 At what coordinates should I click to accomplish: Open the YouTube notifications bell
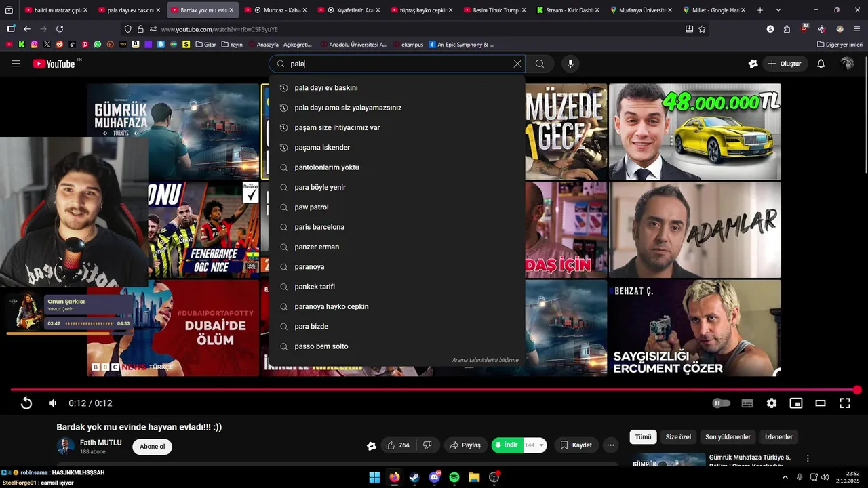821,64
